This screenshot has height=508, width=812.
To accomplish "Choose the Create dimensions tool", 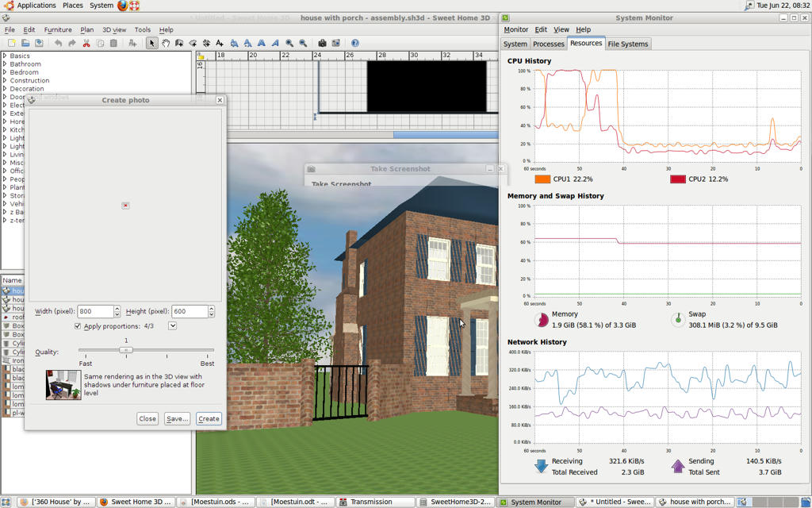I will click(206, 43).
